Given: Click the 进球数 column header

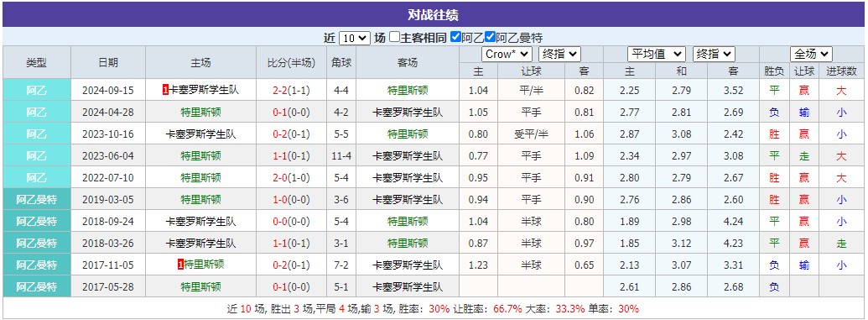Looking at the screenshot, I should (841, 71).
